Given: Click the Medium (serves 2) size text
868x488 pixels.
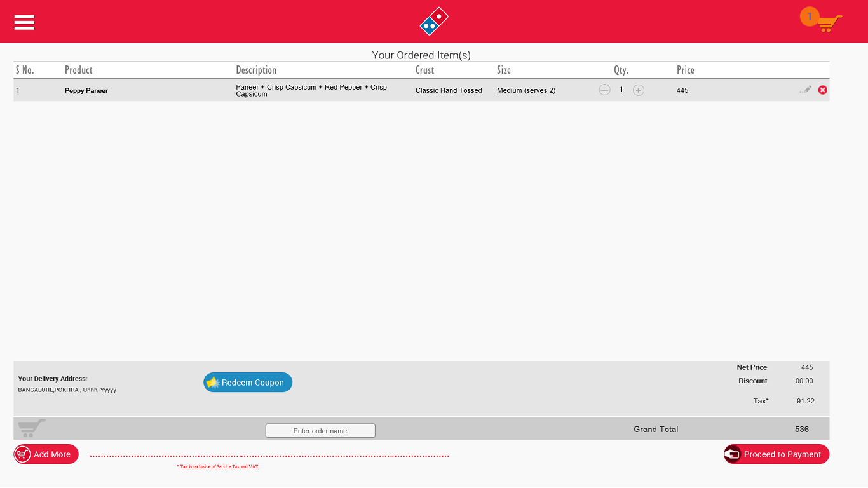Looking at the screenshot, I should (x=526, y=90).
